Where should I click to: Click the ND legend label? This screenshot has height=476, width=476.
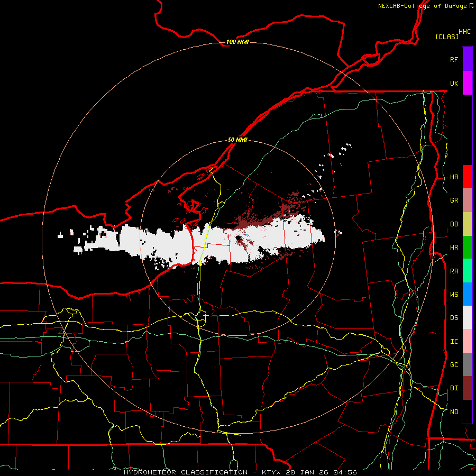[454, 412]
